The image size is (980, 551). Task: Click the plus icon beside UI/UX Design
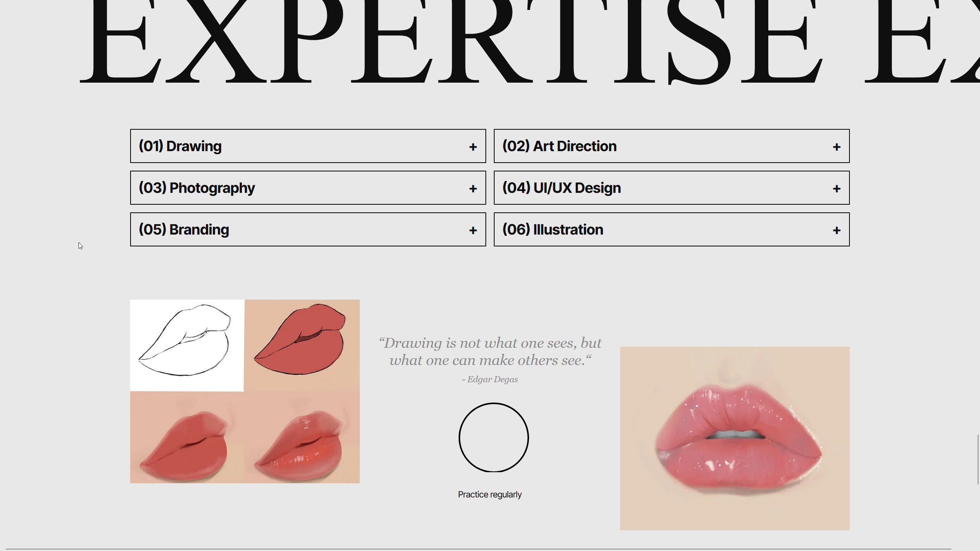[x=837, y=188]
